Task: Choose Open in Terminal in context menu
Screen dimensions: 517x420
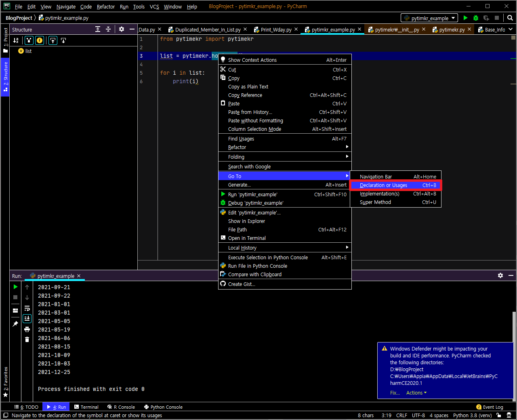Action: 285,238
